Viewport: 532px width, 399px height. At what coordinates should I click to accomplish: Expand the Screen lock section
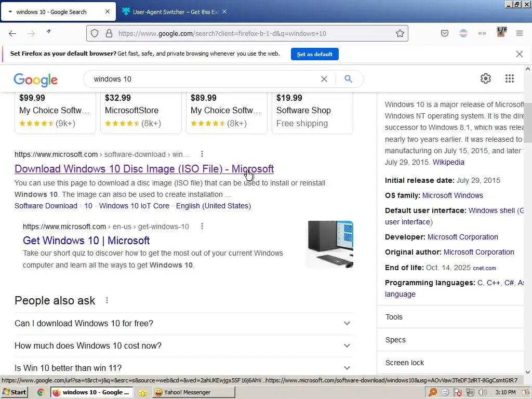point(450,363)
